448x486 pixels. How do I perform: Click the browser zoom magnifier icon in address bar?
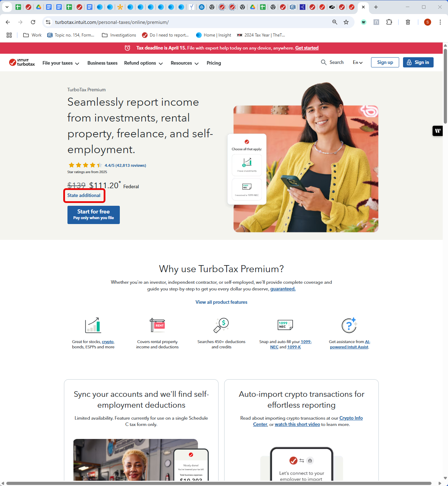click(335, 22)
